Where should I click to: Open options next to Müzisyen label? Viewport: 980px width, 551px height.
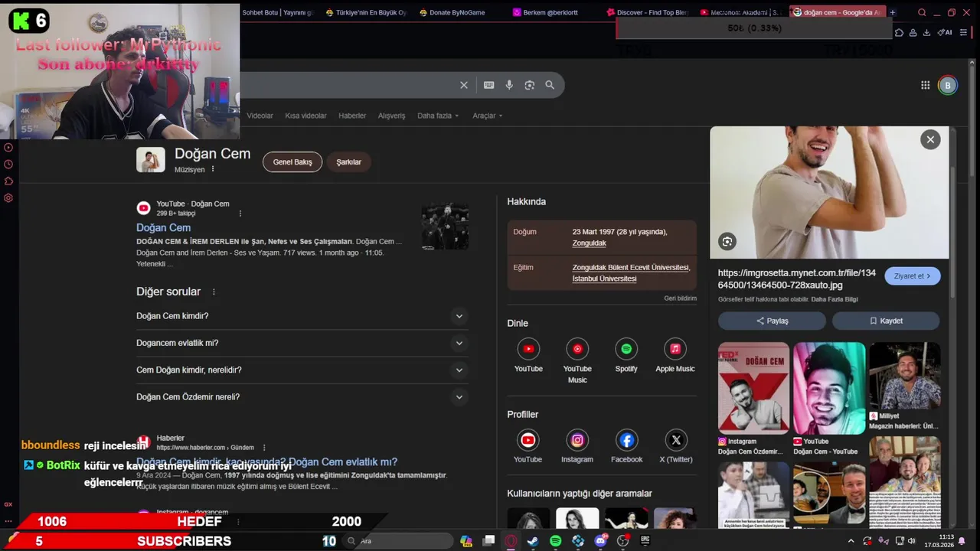pyautogui.click(x=213, y=169)
